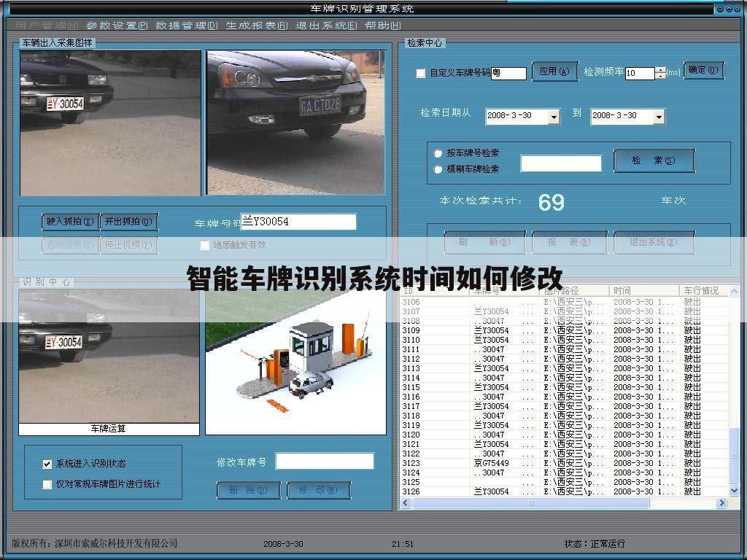The height and width of the screenshot is (560, 747).
Task: Click the 检索(S) search button
Action: [654, 160]
